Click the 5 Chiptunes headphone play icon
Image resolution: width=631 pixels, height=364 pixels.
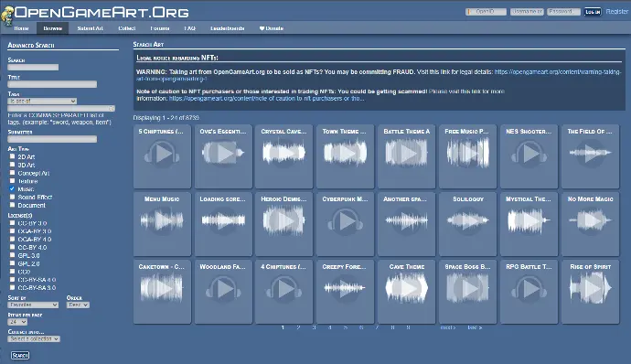click(x=162, y=153)
